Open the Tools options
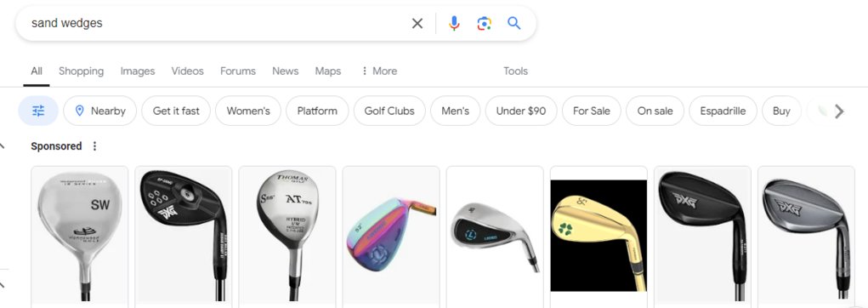The width and height of the screenshot is (868, 308). coord(515,71)
